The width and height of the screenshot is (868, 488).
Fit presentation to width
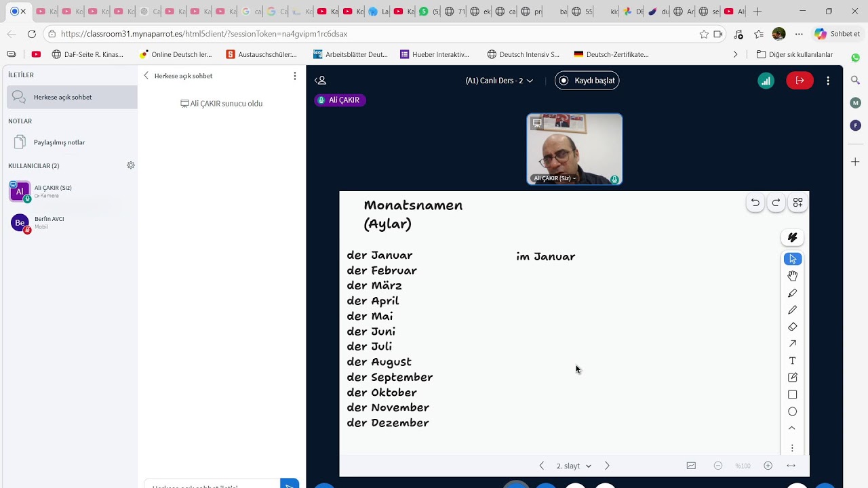(791, 466)
